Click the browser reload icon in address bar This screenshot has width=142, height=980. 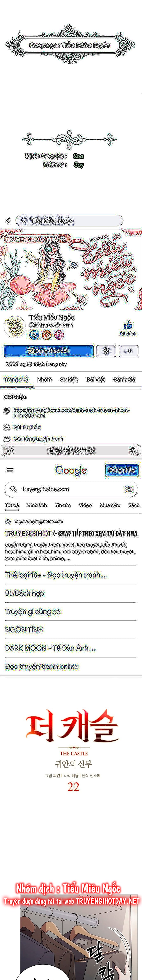(134, 450)
